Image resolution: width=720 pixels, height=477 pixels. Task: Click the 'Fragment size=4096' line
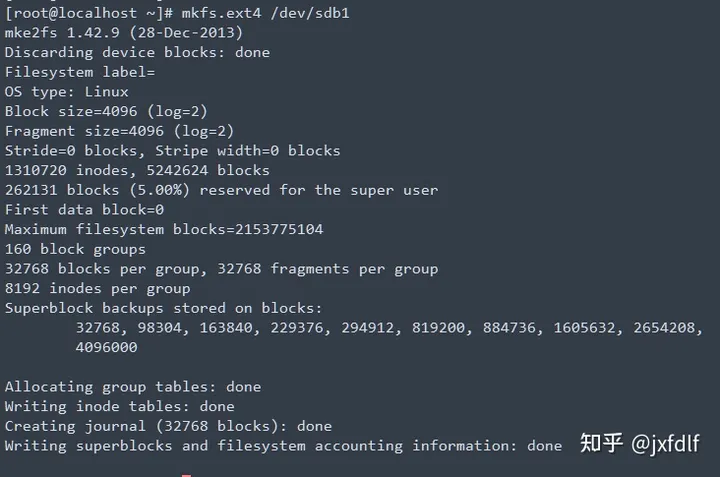coord(119,131)
